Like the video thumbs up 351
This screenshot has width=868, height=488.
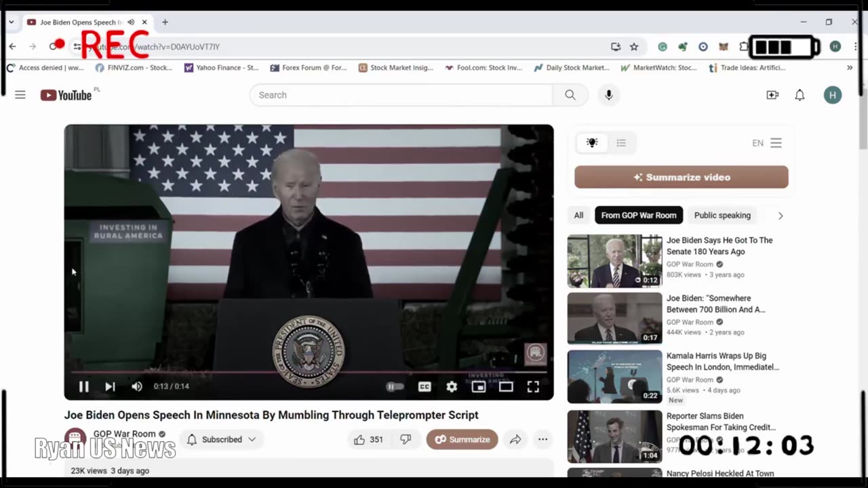pos(369,439)
